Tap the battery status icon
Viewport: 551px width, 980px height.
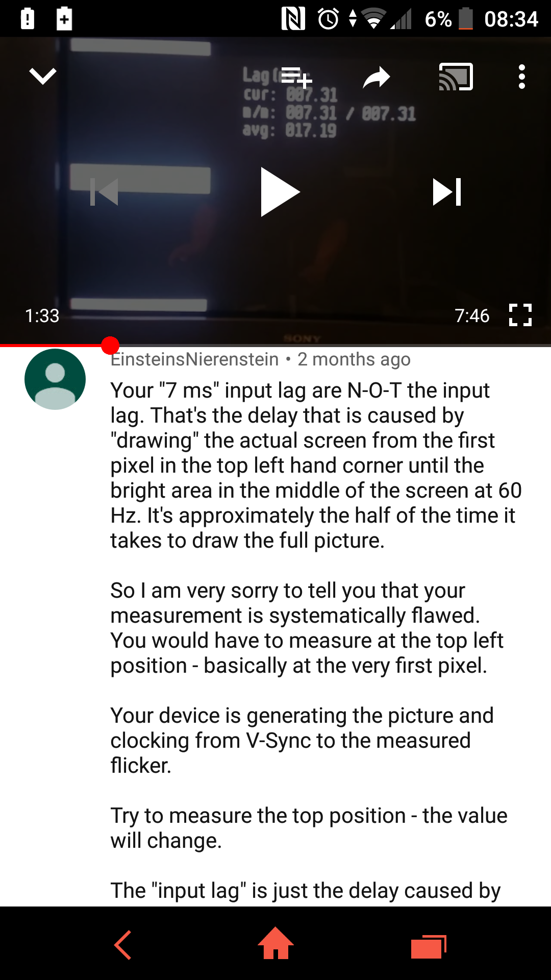[x=466, y=19]
